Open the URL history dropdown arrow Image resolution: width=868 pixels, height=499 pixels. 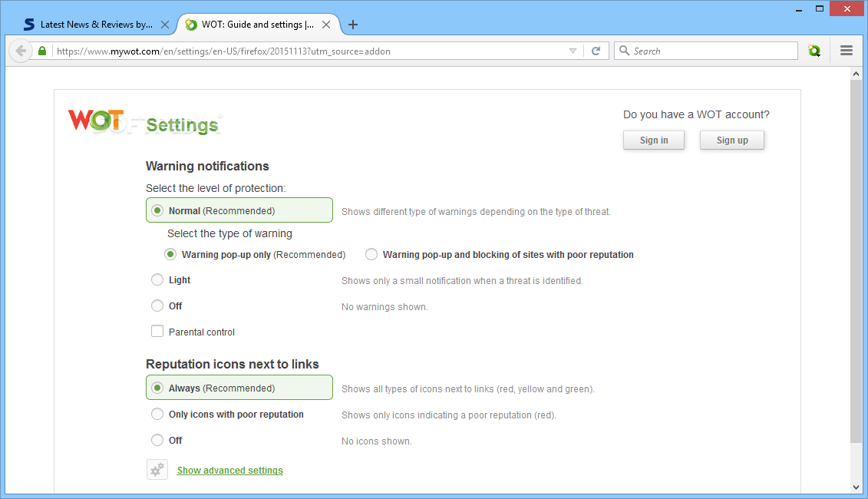pos(573,51)
